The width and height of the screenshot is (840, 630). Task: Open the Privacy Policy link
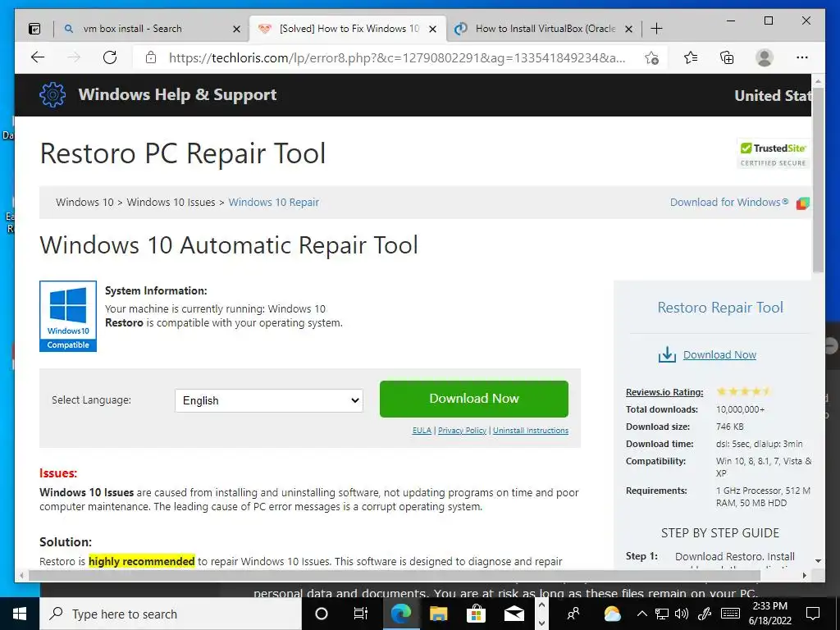tap(463, 430)
